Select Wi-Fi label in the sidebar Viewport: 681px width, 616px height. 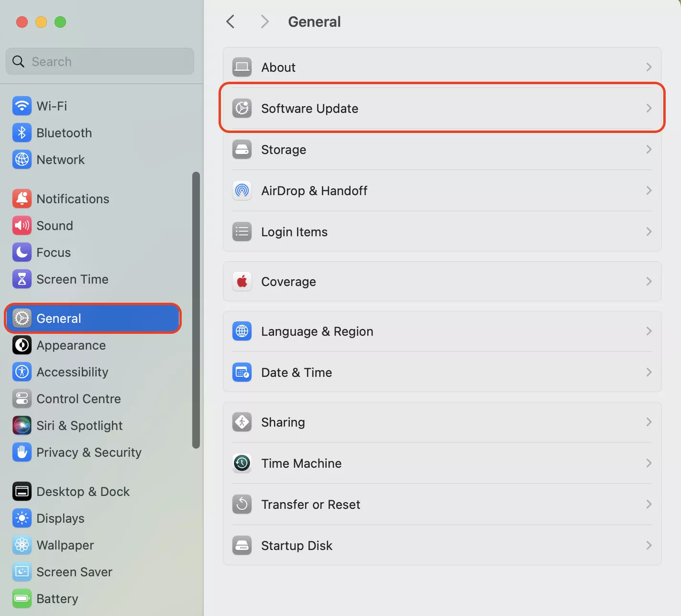pos(52,106)
